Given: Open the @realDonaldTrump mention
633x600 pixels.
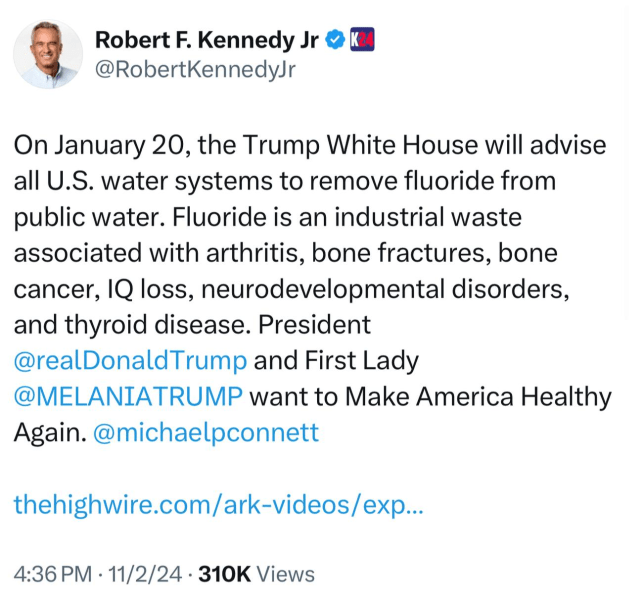Looking at the screenshot, I should 131,361.
